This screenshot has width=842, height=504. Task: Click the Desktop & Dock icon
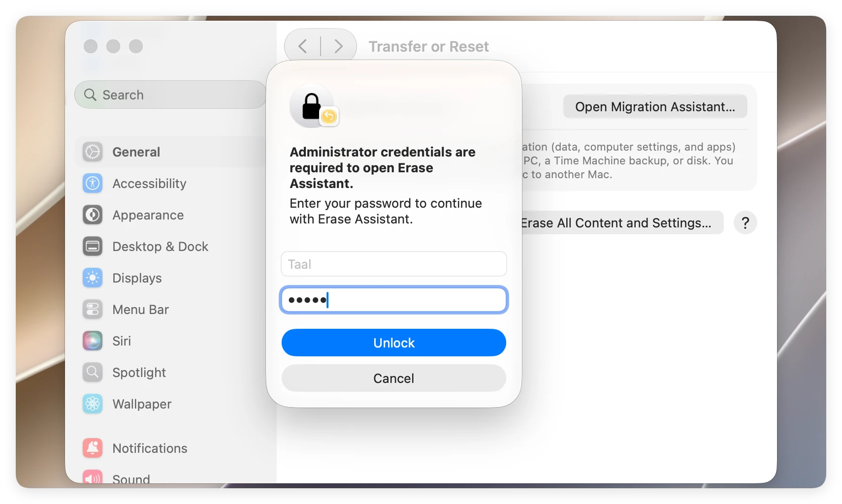(x=93, y=246)
